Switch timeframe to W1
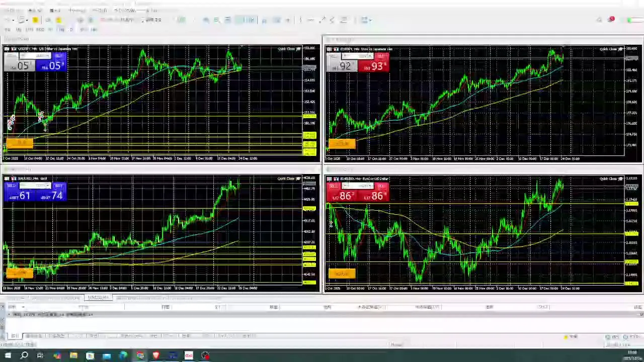Viewport: 644px width, 362px height. click(x=83, y=30)
